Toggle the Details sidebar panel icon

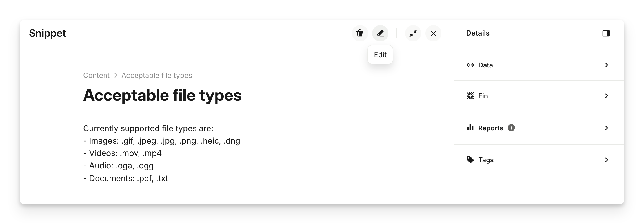point(606,33)
